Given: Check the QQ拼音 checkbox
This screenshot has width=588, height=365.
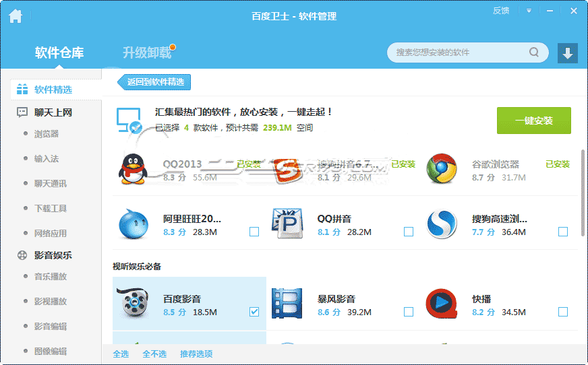Looking at the screenshot, I should 409,232.
